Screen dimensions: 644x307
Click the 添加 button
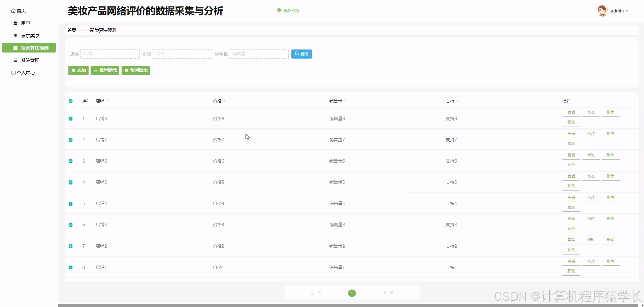[78, 70]
